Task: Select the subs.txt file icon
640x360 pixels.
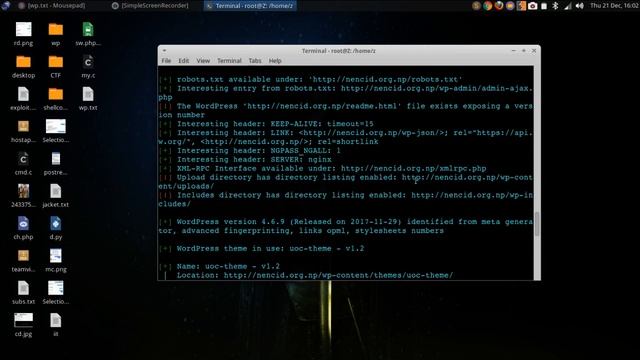Action: [x=23, y=288]
